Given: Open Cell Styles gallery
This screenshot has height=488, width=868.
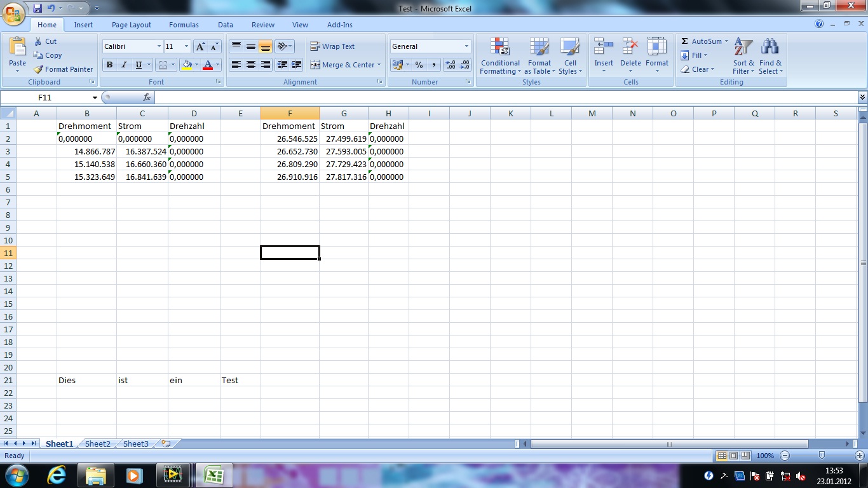Looking at the screenshot, I should click(570, 56).
